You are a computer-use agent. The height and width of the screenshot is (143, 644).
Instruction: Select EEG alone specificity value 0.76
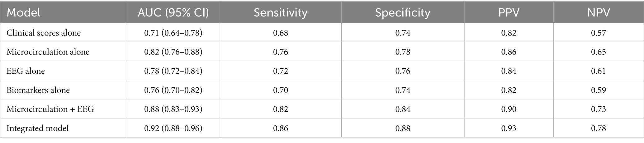coord(403,71)
